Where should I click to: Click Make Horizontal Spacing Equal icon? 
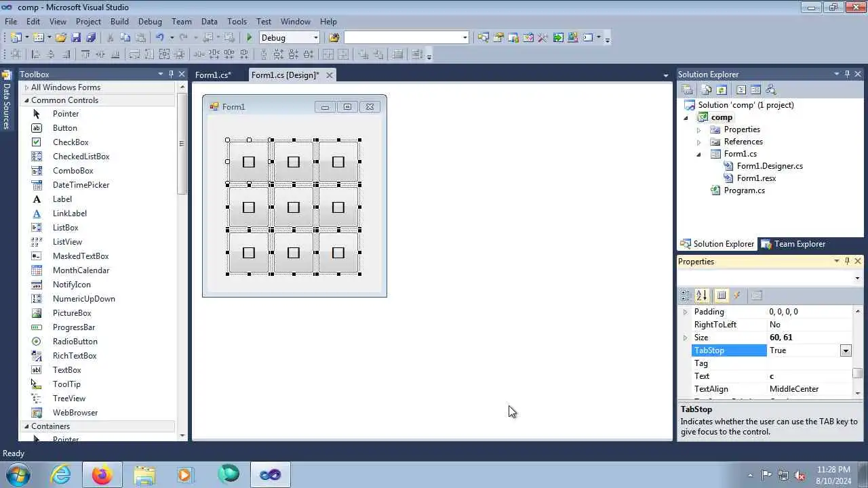199,54
